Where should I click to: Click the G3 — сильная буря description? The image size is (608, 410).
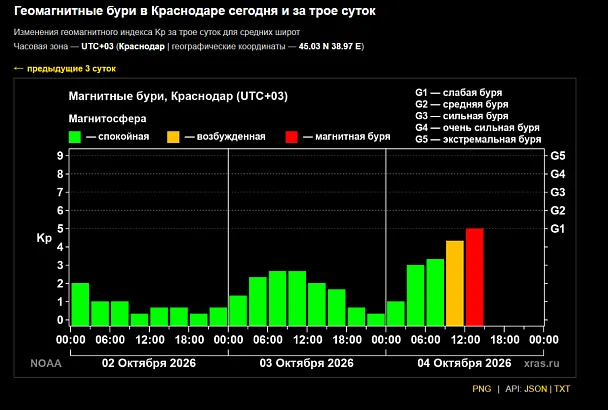(x=462, y=116)
